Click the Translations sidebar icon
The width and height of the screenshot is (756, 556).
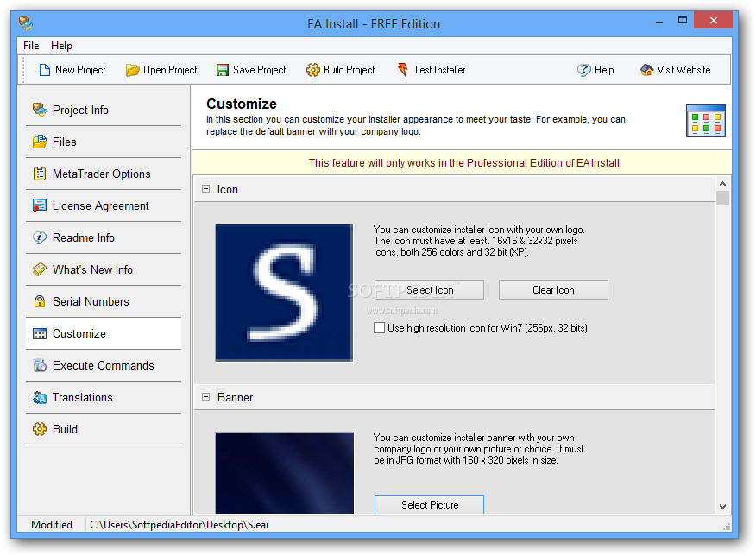coord(40,397)
